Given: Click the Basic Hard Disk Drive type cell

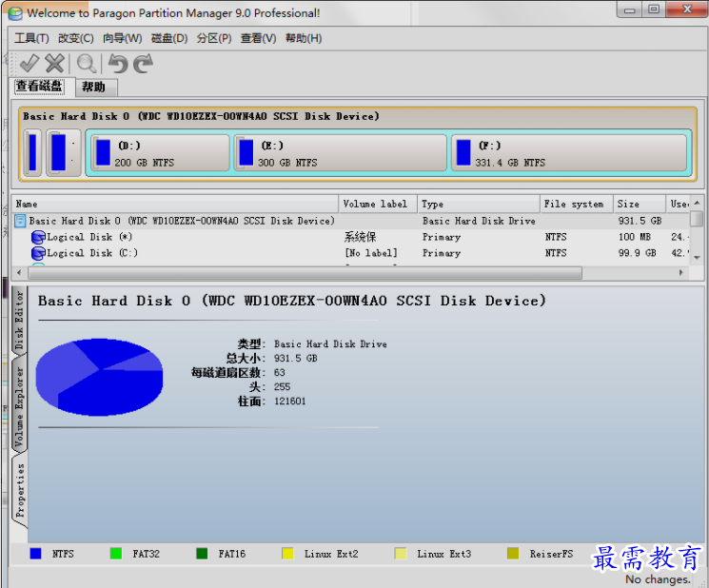Looking at the screenshot, I should coord(479,221).
